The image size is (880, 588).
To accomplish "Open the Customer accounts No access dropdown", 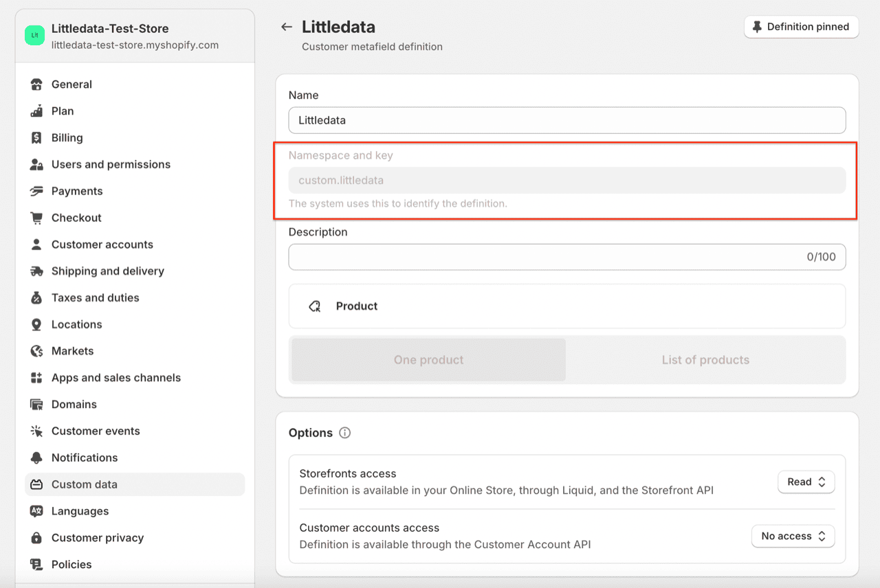I will [793, 536].
